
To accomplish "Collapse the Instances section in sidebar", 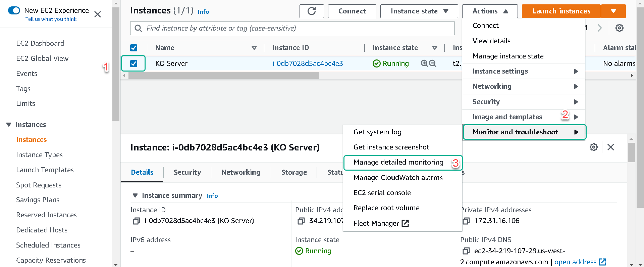I will (x=9, y=125).
